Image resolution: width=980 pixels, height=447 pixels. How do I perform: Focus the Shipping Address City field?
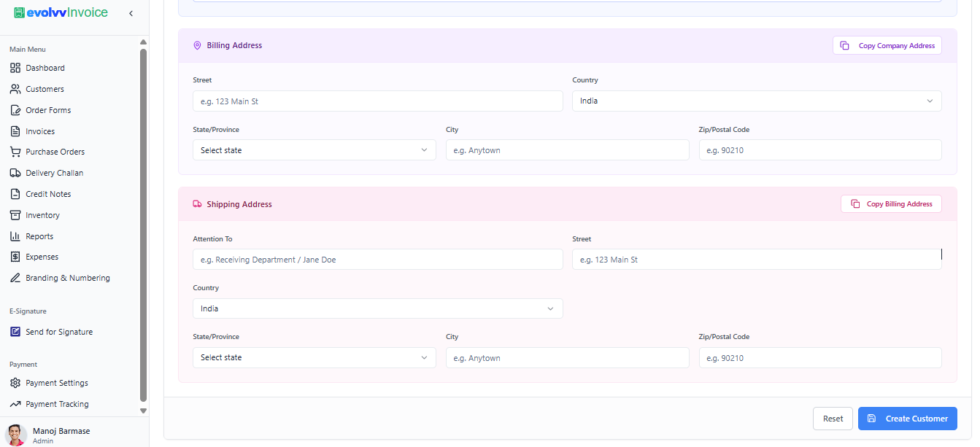coord(568,358)
